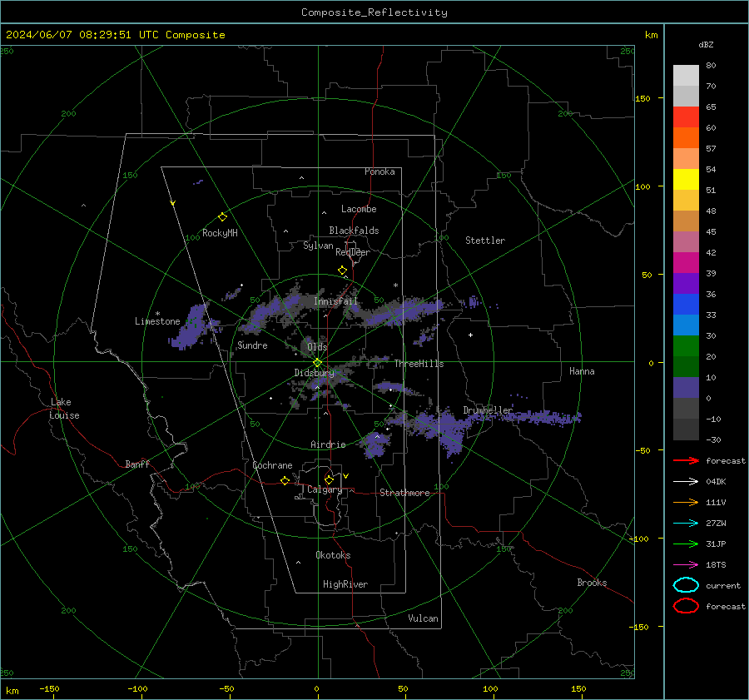Click the Strathmore label
Screen dimensions: 749x700
click(x=404, y=493)
